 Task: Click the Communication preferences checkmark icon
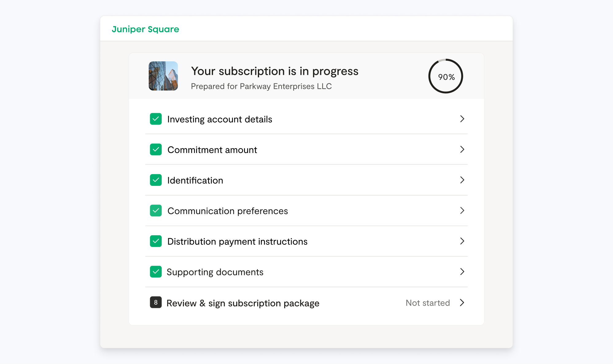click(156, 211)
